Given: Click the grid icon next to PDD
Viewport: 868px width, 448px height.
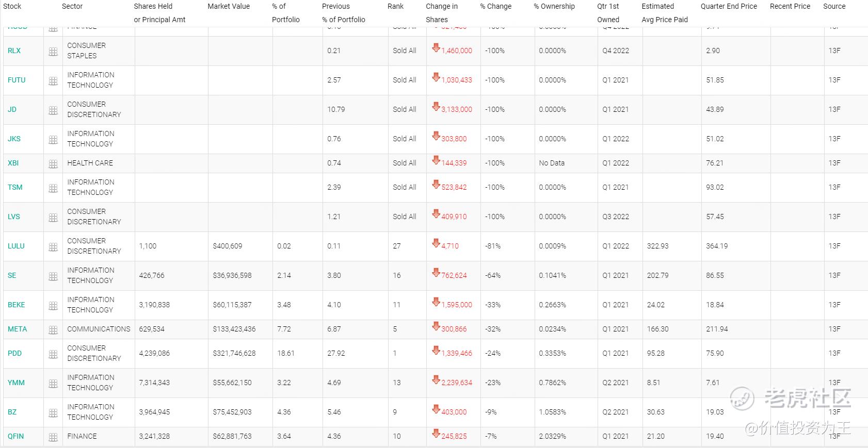Looking at the screenshot, I should pyautogui.click(x=53, y=354).
